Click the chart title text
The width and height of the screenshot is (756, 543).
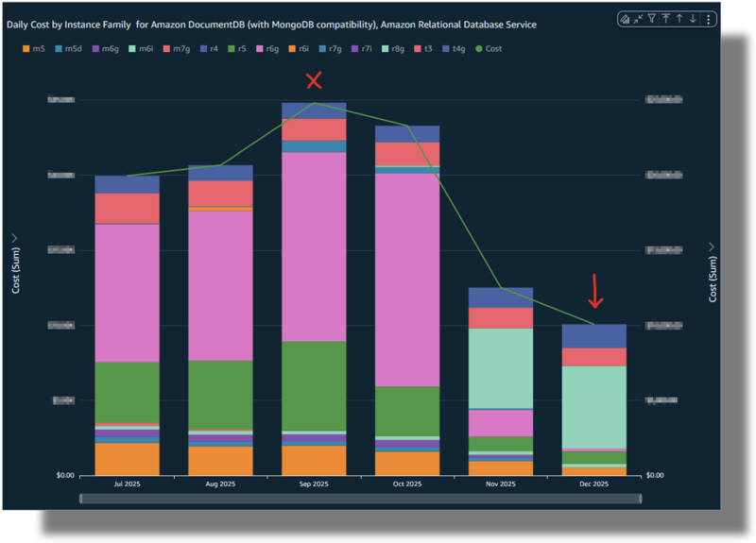[x=271, y=25]
